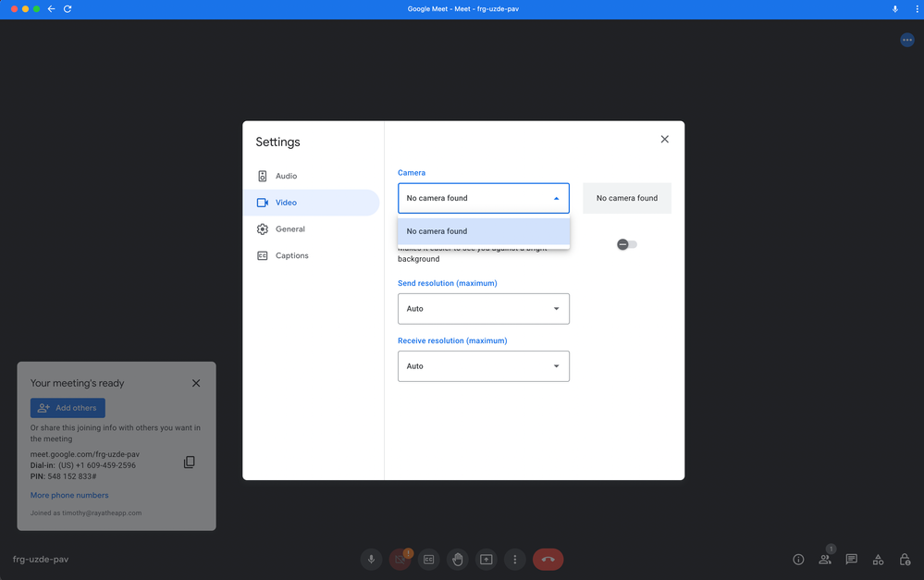Open the chat panel icon

click(x=852, y=560)
